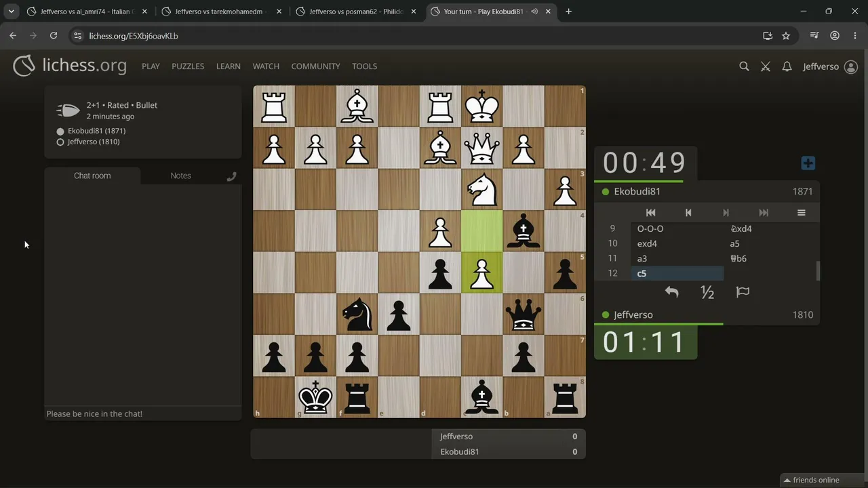
Task: Select the black queen on b6
Action: (524, 314)
